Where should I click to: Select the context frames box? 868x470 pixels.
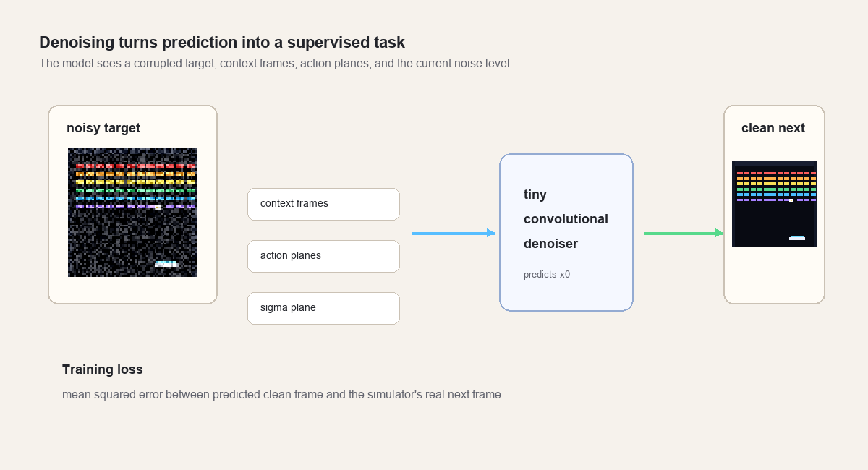323,204
